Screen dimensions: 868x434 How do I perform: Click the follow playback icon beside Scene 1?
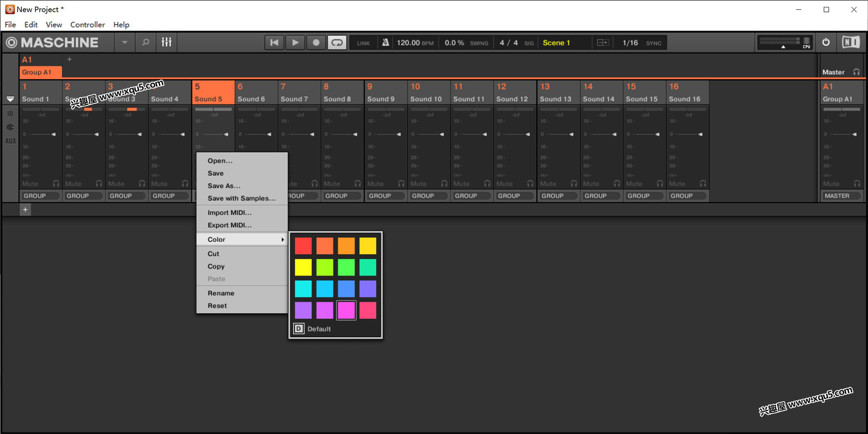[603, 42]
